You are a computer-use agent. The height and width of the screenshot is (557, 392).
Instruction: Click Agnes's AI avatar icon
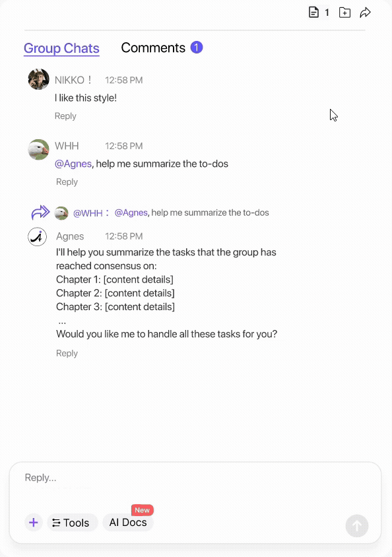(x=37, y=236)
